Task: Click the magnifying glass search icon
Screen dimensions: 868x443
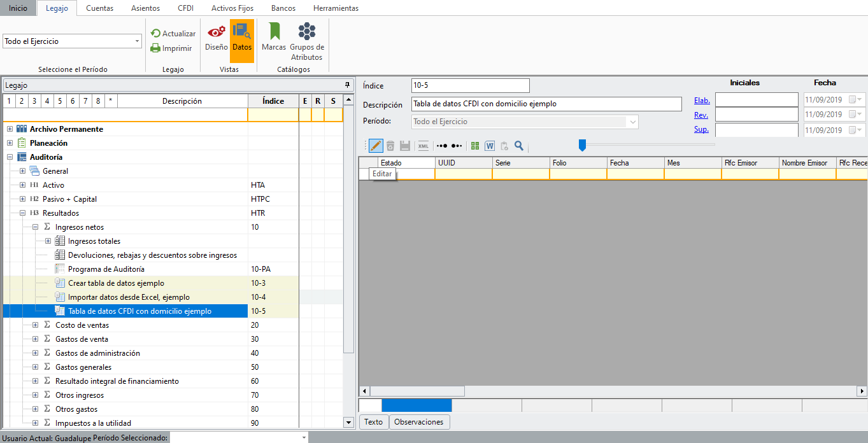Action: [519, 146]
